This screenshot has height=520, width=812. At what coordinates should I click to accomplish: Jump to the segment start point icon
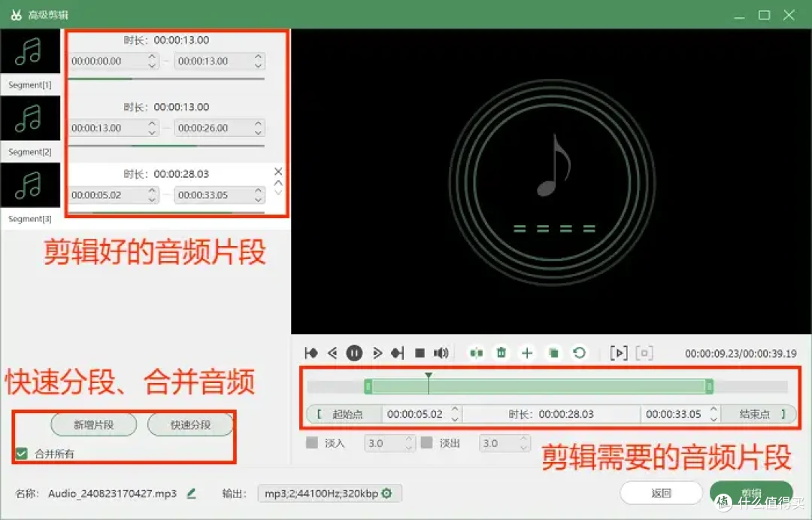pyautogui.click(x=311, y=353)
